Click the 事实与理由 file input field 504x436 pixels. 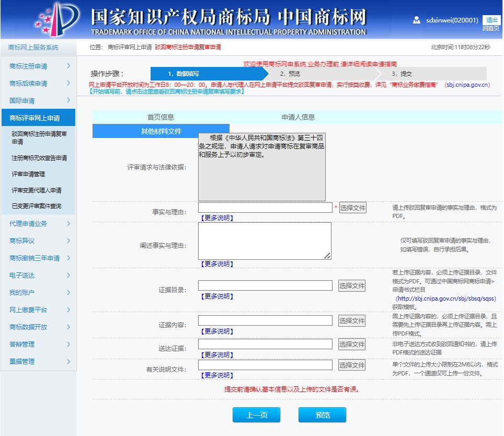tap(265, 208)
